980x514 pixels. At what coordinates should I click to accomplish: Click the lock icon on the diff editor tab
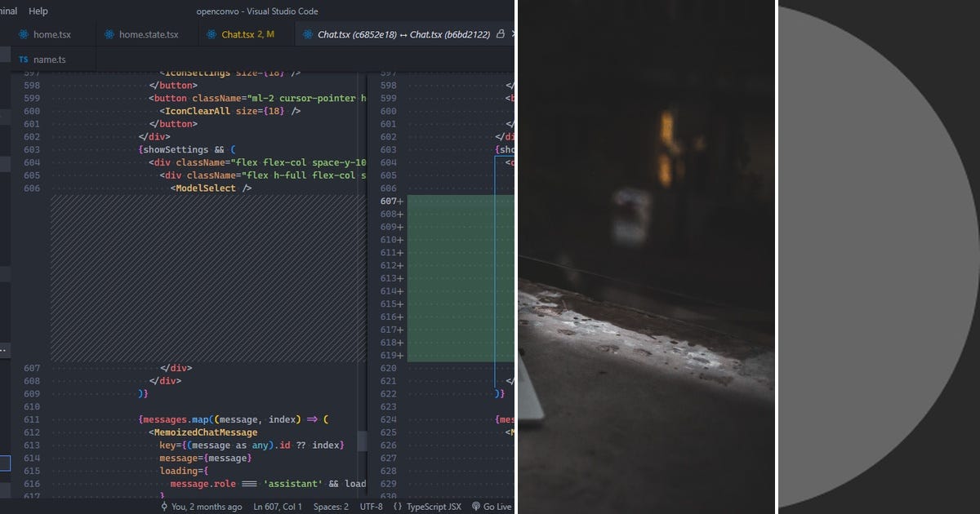[x=501, y=34]
